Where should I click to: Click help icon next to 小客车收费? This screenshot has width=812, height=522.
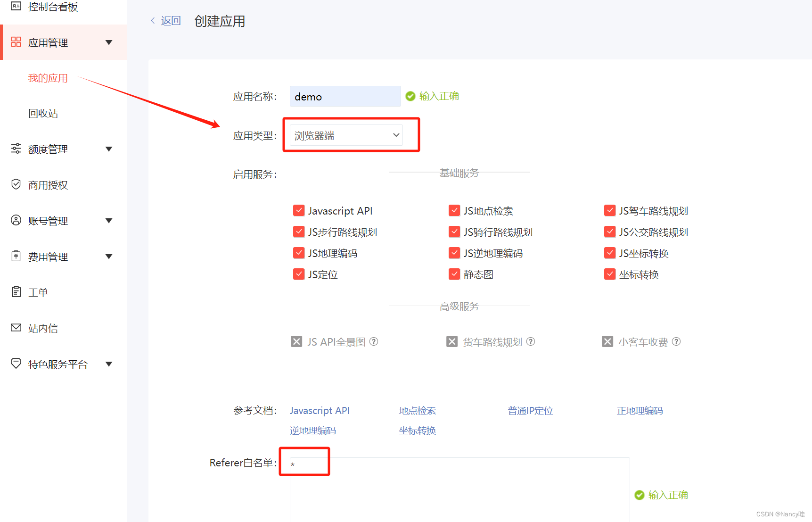click(x=676, y=341)
